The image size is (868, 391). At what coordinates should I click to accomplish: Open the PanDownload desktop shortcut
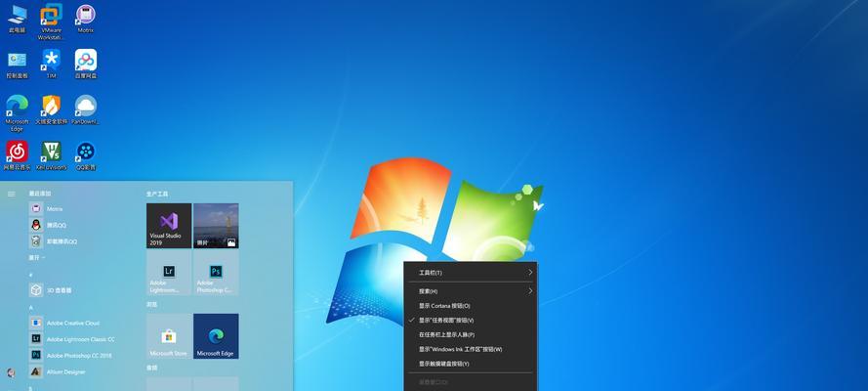[x=85, y=109]
